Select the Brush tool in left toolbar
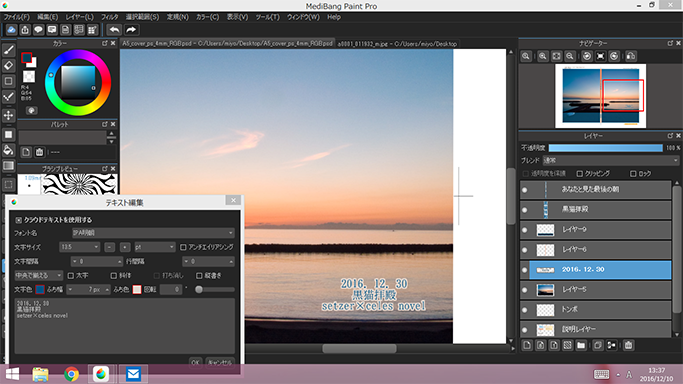The width and height of the screenshot is (683, 384). click(x=8, y=50)
